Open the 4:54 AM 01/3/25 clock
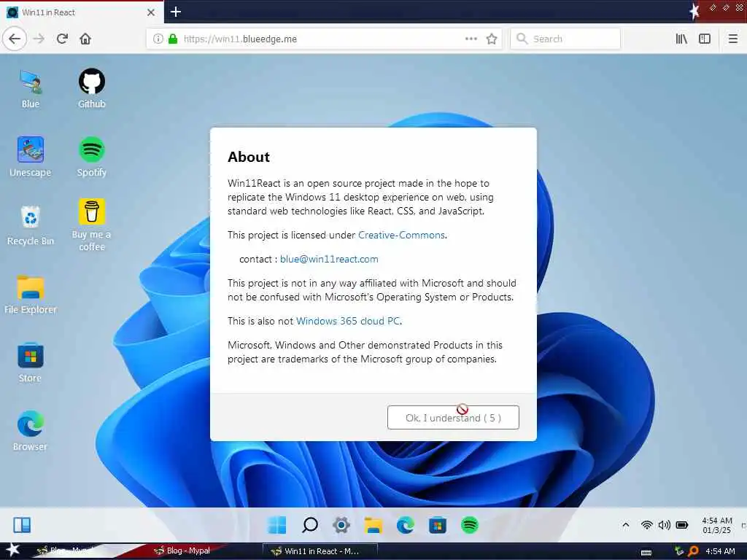 click(x=717, y=525)
